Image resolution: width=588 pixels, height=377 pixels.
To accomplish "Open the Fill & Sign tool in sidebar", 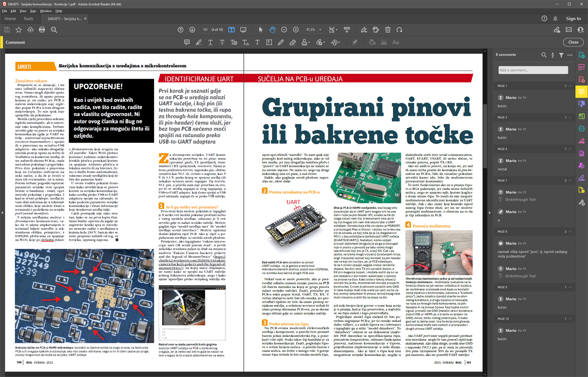I will point(581,178).
